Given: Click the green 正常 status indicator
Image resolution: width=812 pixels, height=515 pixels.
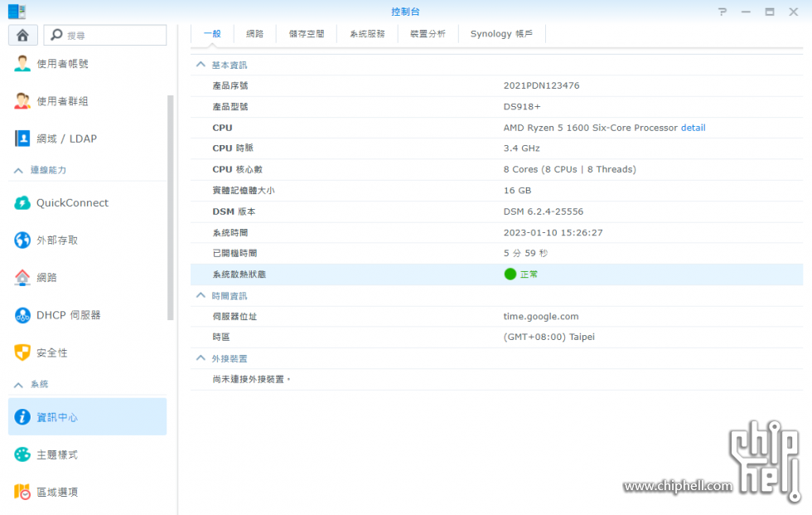Looking at the screenshot, I should (x=510, y=274).
